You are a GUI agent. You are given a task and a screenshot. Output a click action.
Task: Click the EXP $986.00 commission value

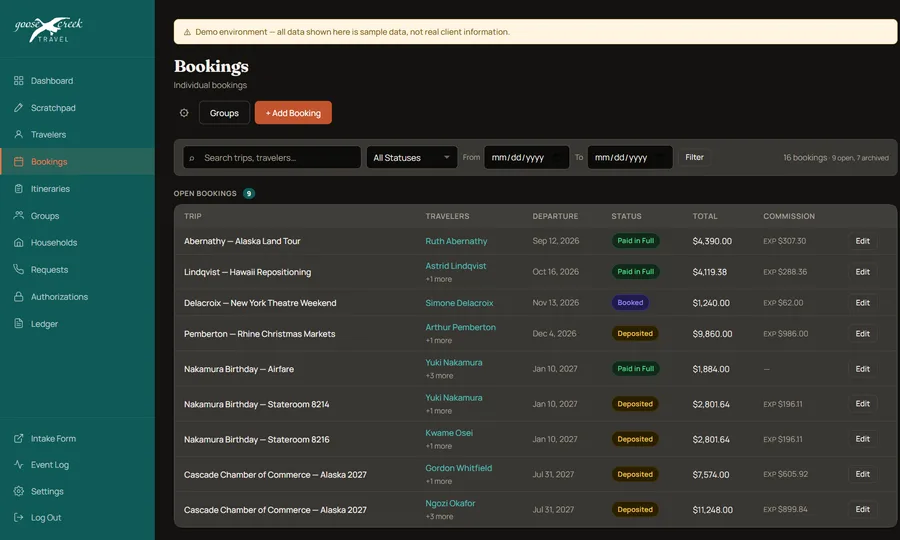tap(785, 333)
